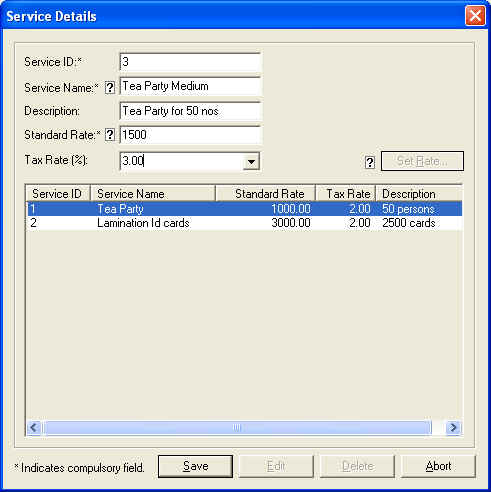
Task: Sort by Service ID column header
Action: (x=58, y=194)
